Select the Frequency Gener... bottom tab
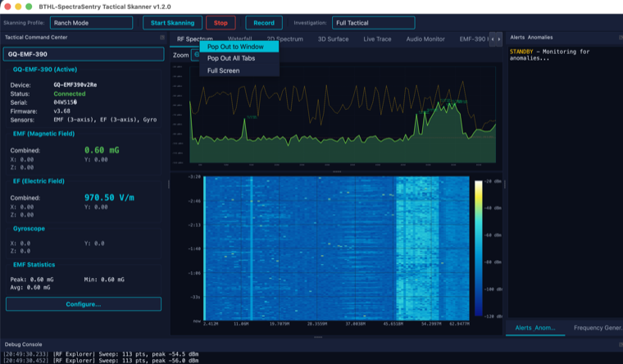 point(598,328)
